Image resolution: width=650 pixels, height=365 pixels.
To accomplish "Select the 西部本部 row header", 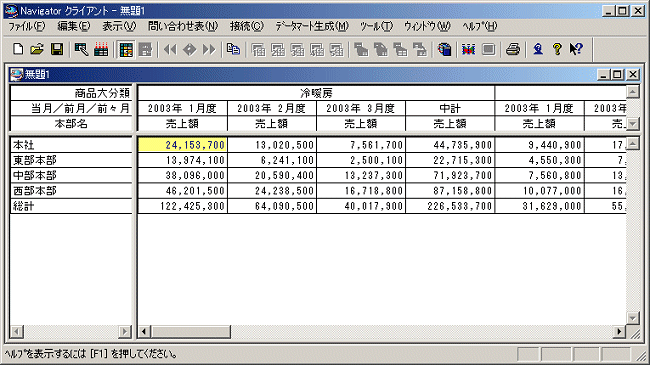I will pos(71,191).
